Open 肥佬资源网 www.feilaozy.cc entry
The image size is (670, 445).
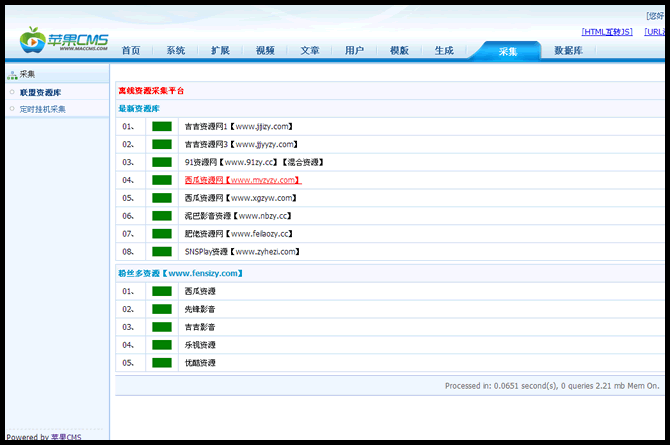coord(238,234)
